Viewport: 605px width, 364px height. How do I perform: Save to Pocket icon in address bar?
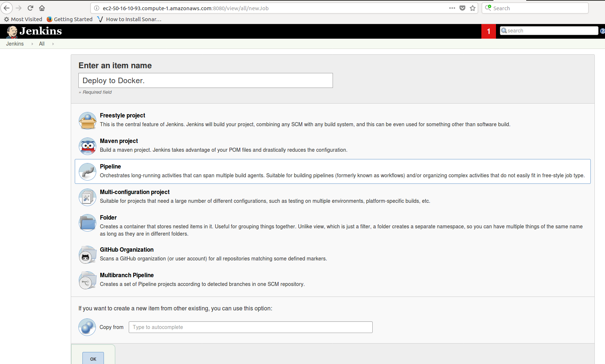pos(462,8)
